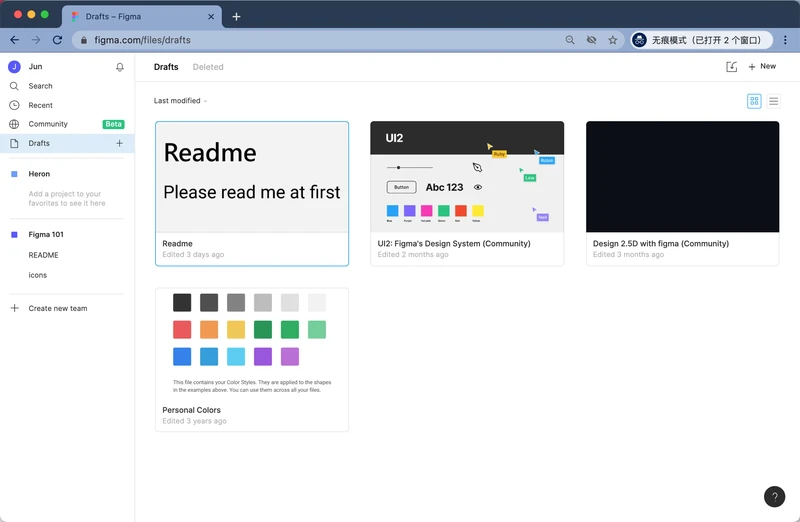Screen dimensions: 800x522
Task: Open the Heron team
Action: pos(39,174)
